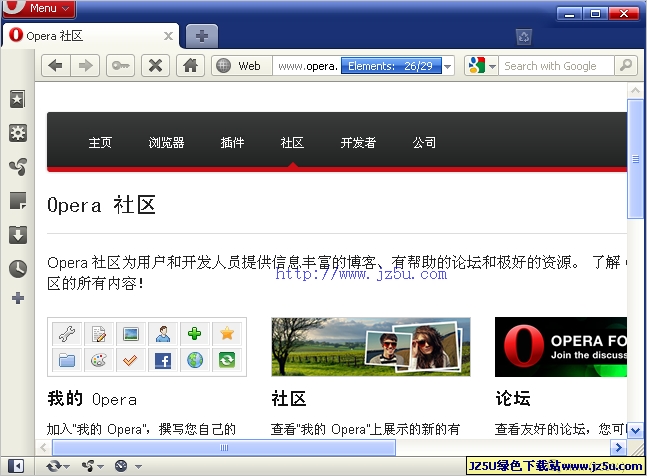Expand the Opera Link dropdown arrow

click(x=67, y=467)
